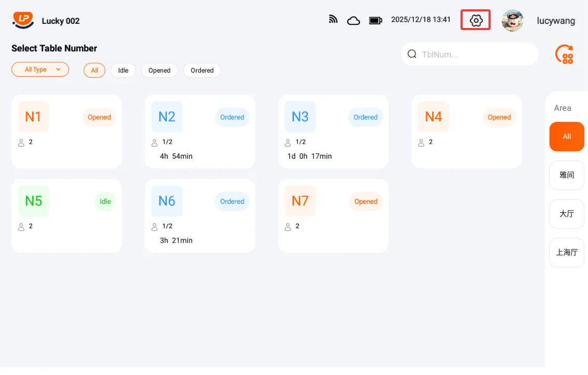Click the person icon on N4
The width and height of the screenshot is (588, 375).
click(421, 143)
